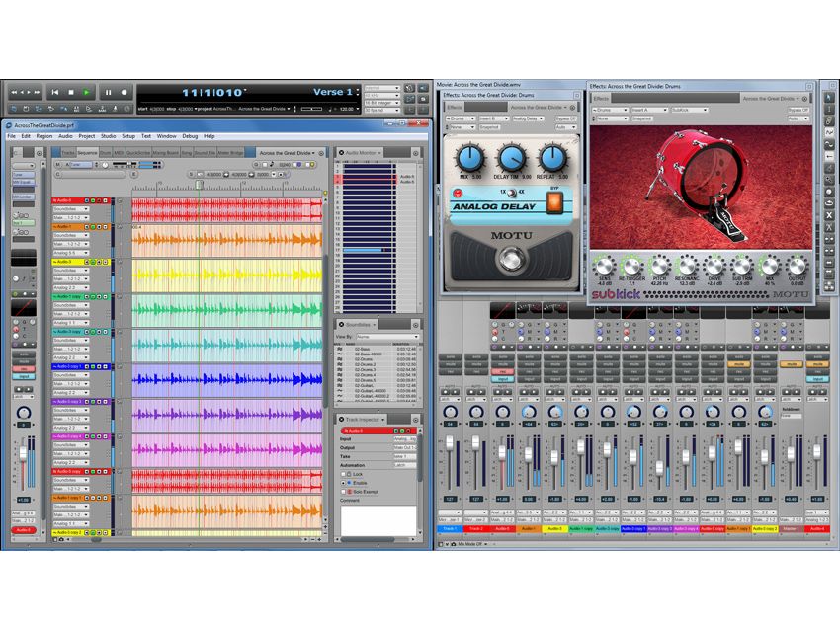Click the volume fader on the Track-2 mixer strip

pyautogui.click(x=475, y=442)
